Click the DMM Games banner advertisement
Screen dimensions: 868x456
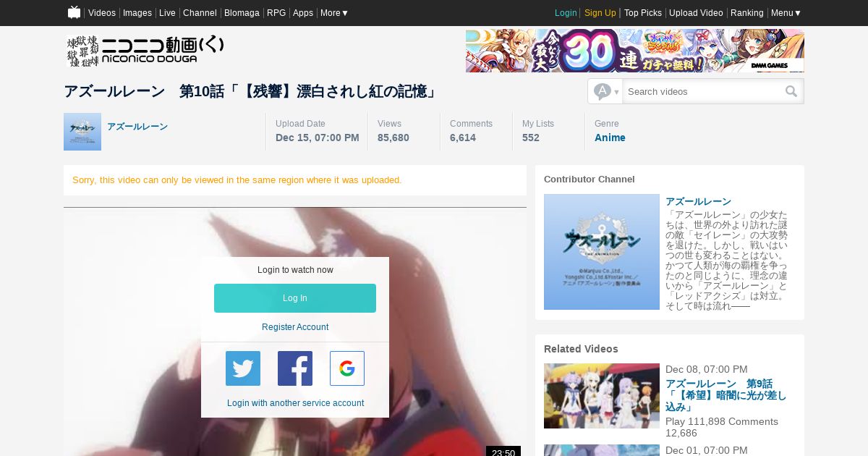click(x=635, y=51)
